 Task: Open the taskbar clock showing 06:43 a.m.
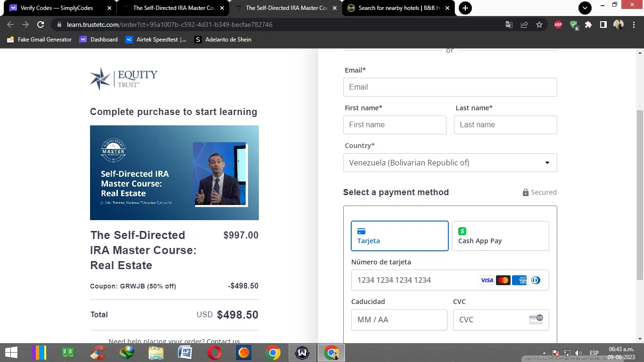(x=621, y=353)
